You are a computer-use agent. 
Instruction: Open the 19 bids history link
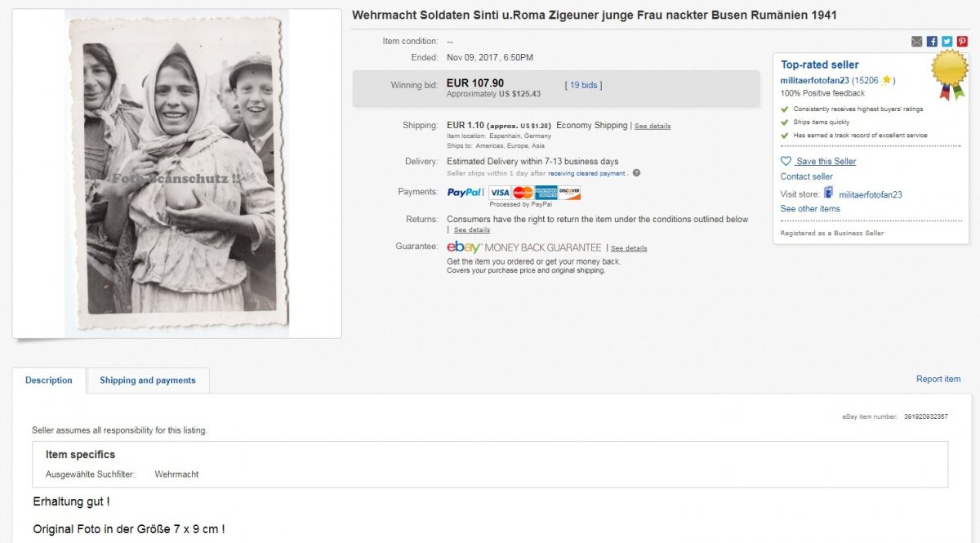click(x=586, y=85)
